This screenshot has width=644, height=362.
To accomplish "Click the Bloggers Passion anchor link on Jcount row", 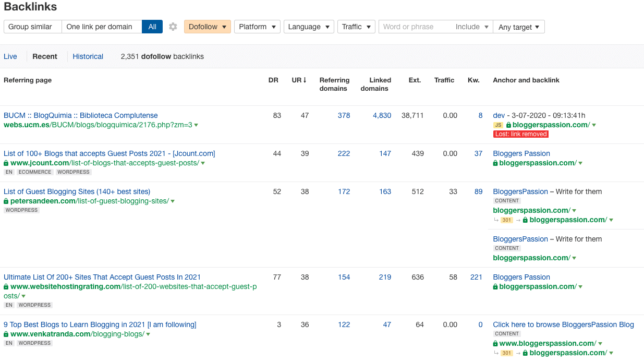I will 521,153.
